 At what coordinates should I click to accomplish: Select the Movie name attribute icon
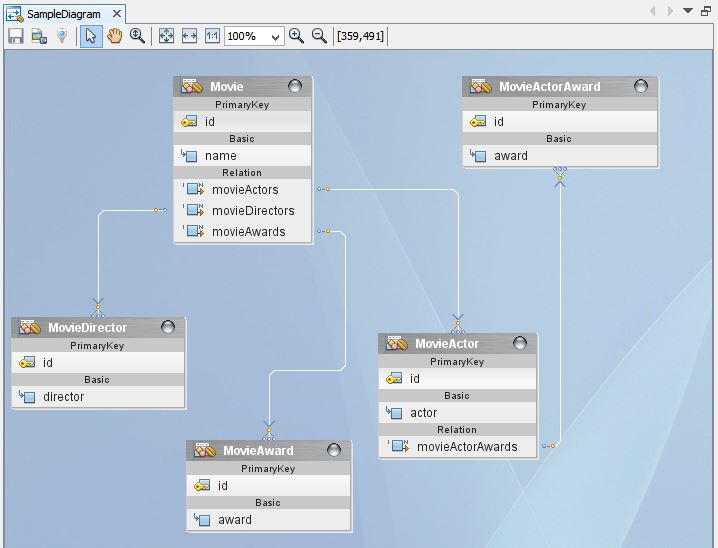189,156
